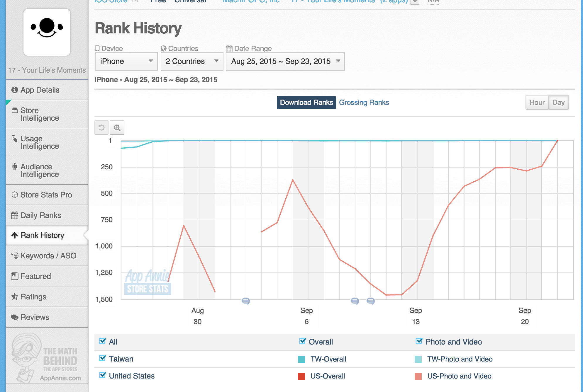This screenshot has width=583, height=392.
Task: Click the '17 - Your Life's Moments' app title
Action: click(47, 70)
